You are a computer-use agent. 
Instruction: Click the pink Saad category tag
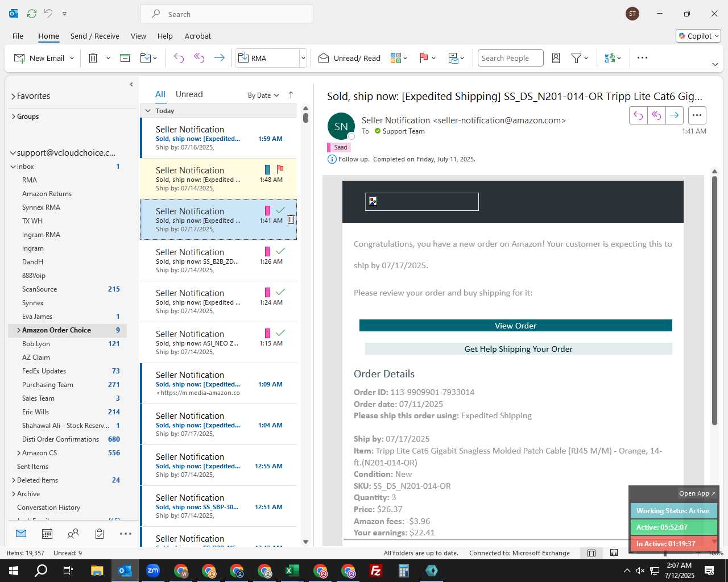click(x=339, y=147)
